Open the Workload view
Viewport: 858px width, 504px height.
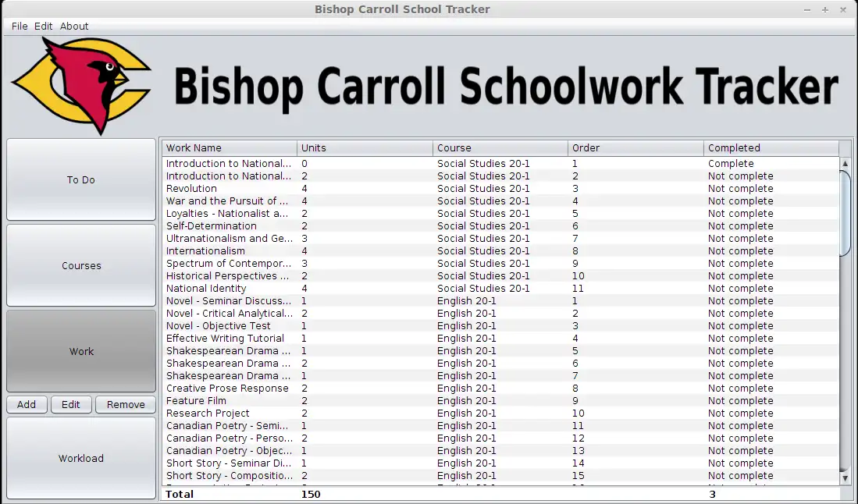click(x=81, y=458)
